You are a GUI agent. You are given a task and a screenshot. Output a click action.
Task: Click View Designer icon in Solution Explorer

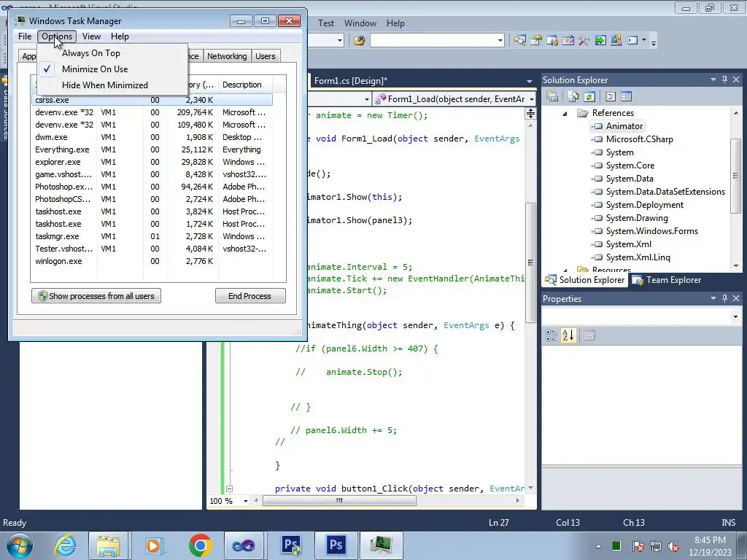coord(627,97)
